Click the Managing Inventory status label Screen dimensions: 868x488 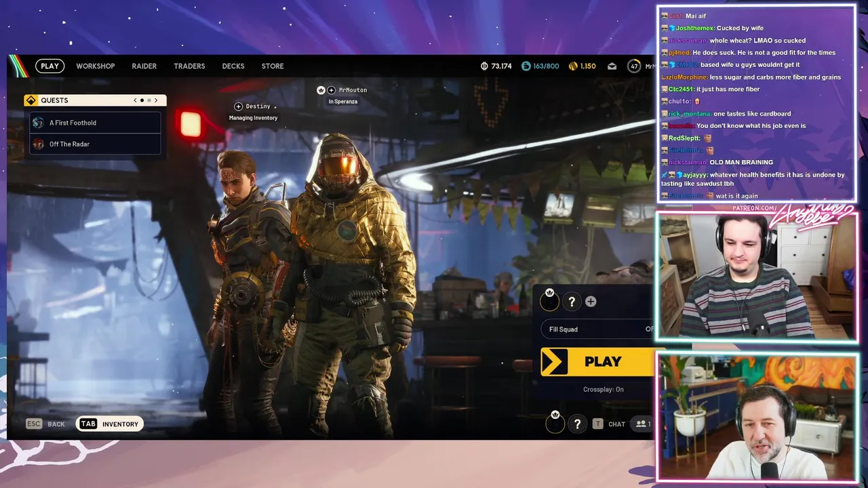[x=253, y=118]
